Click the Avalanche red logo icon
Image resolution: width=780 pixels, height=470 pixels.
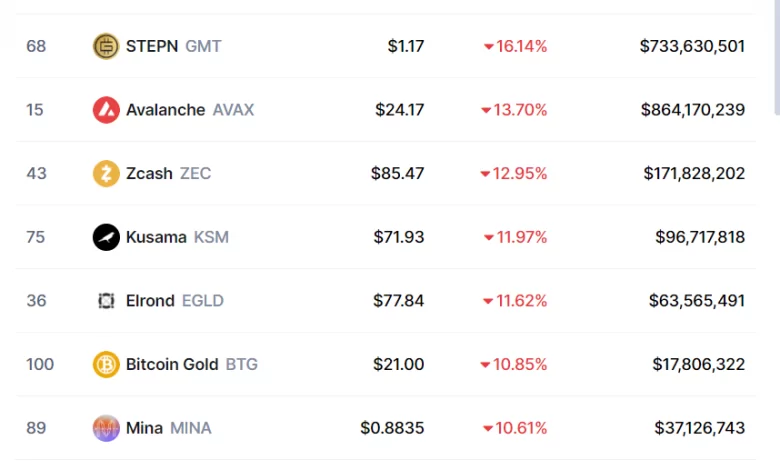(x=106, y=110)
